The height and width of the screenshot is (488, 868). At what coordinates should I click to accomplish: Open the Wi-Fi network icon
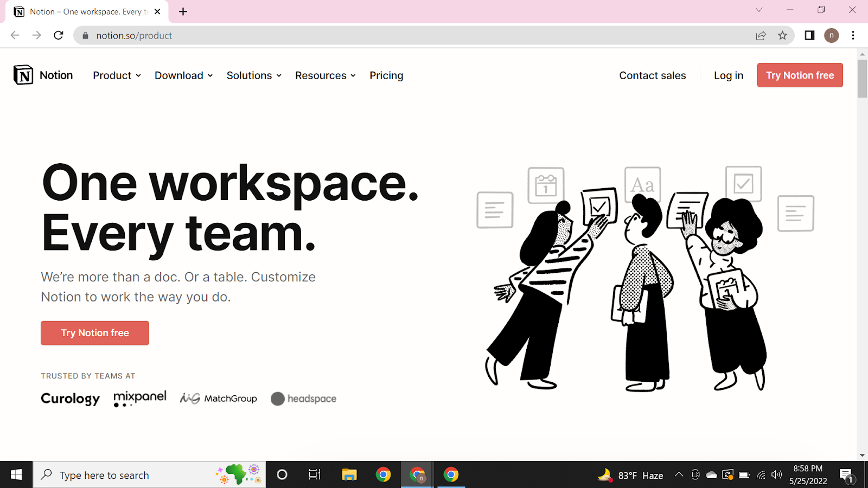(761, 475)
